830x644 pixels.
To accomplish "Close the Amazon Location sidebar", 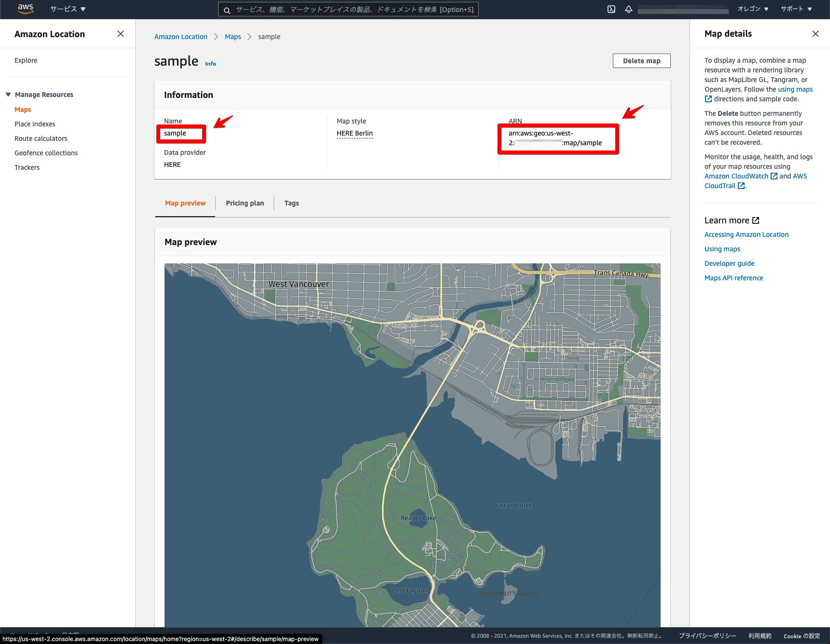I will pyautogui.click(x=121, y=34).
